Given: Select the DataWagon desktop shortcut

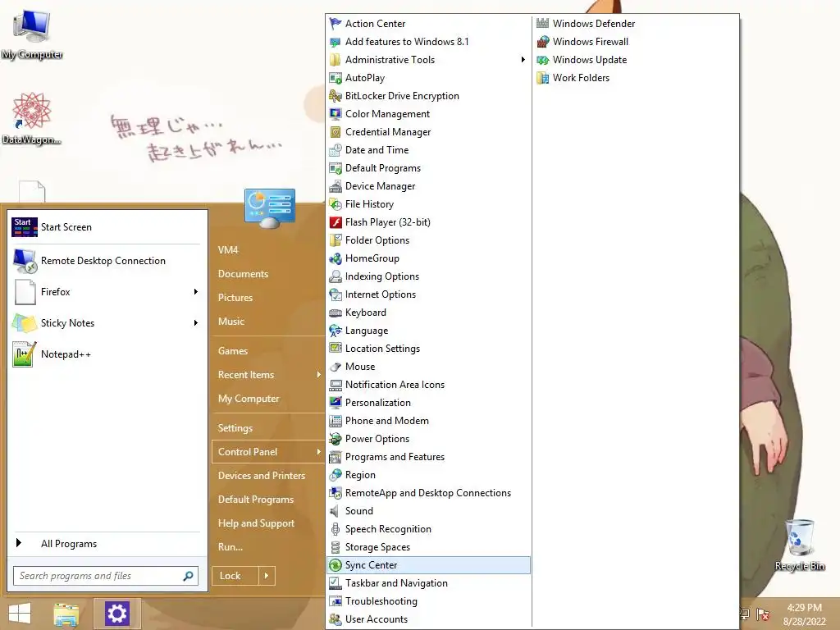Looking at the screenshot, I should pyautogui.click(x=32, y=118).
